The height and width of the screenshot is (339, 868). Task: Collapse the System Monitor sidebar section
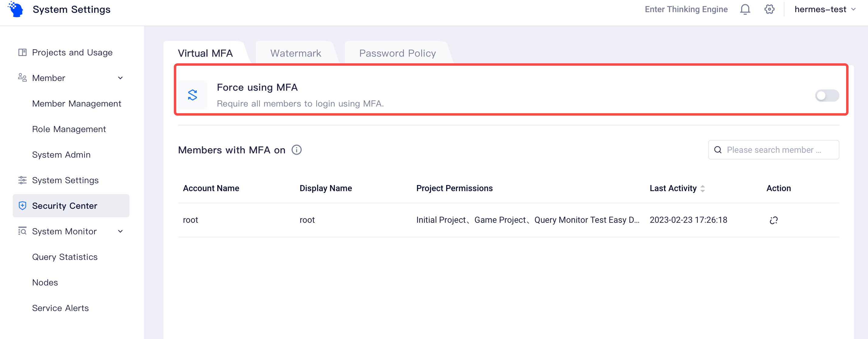coord(120,231)
